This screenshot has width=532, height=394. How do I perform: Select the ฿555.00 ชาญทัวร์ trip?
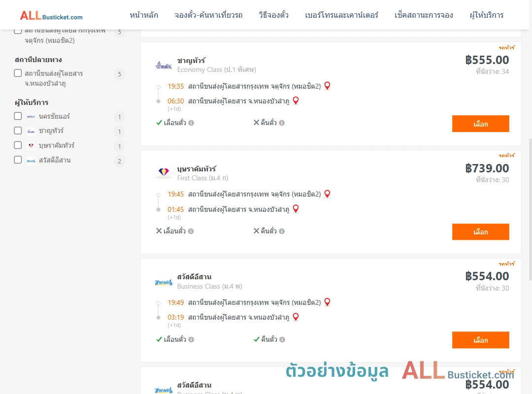pyautogui.click(x=480, y=124)
